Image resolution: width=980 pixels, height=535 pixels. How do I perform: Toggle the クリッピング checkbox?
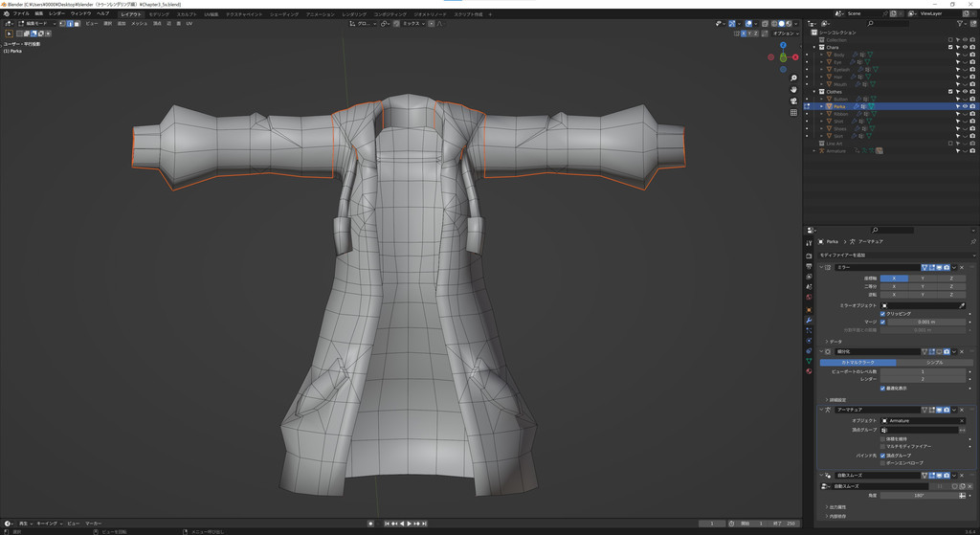[882, 314]
